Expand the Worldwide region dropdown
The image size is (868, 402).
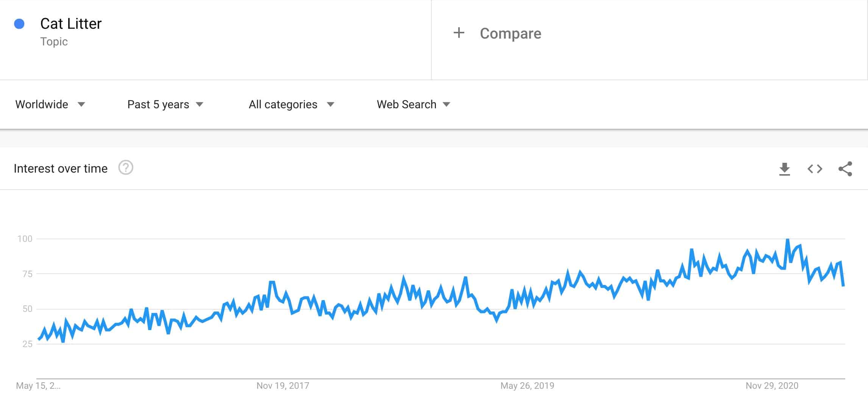click(x=50, y=104)
